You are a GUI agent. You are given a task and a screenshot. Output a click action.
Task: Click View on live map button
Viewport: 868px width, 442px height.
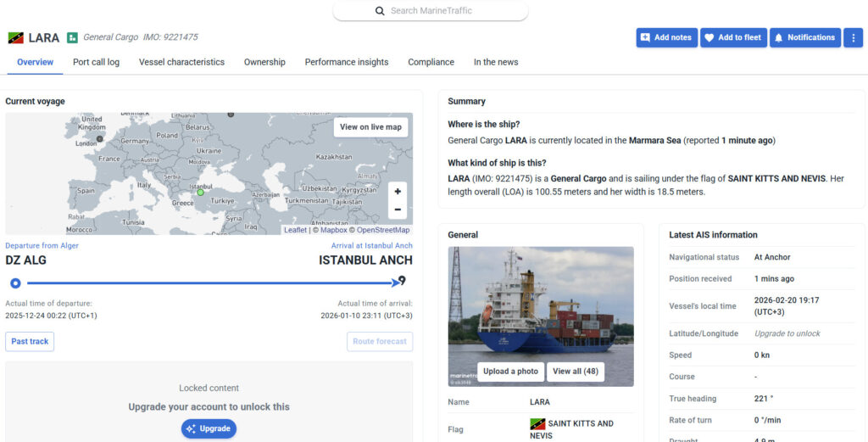tap(370, 127)
